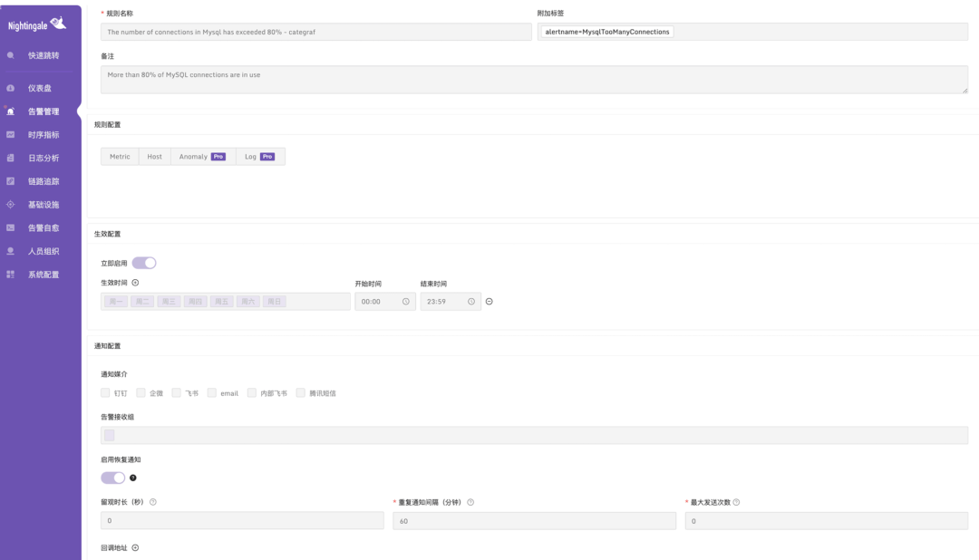Check the email notification checkbox
Viewport: 979px width, 560px height.
(x=212, y=392)
